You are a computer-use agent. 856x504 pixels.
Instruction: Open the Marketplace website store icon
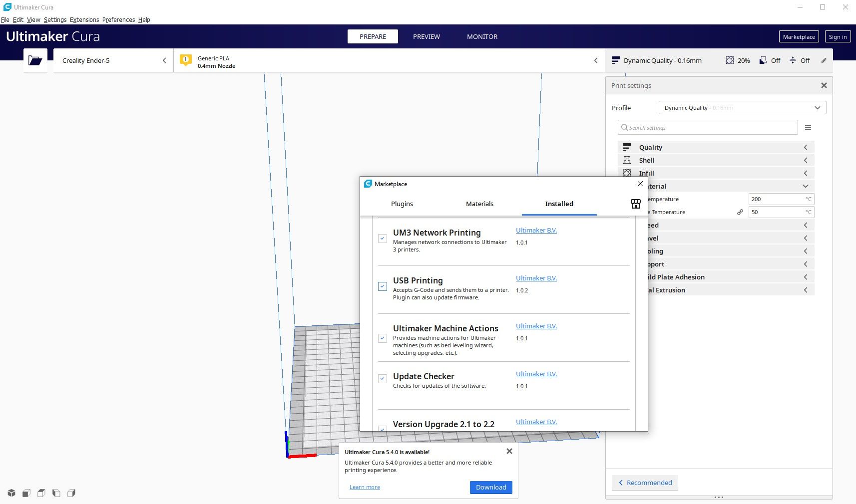(635, 204)
